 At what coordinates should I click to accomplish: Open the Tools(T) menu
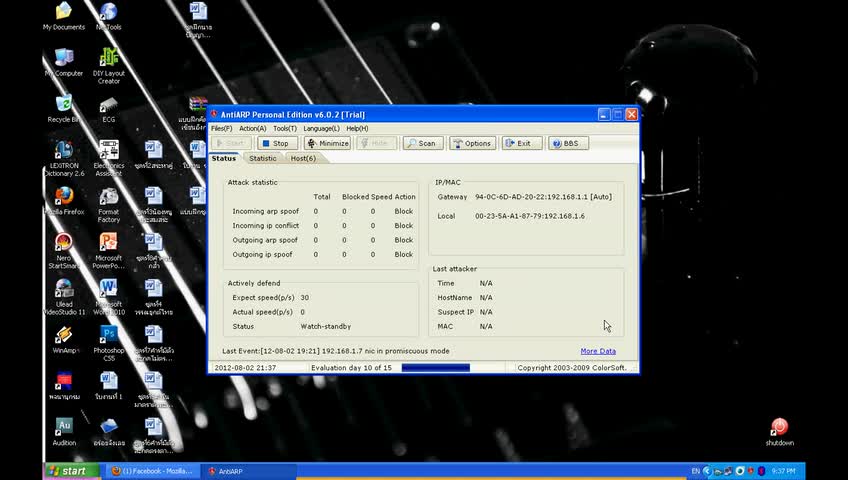coord(284,129)
